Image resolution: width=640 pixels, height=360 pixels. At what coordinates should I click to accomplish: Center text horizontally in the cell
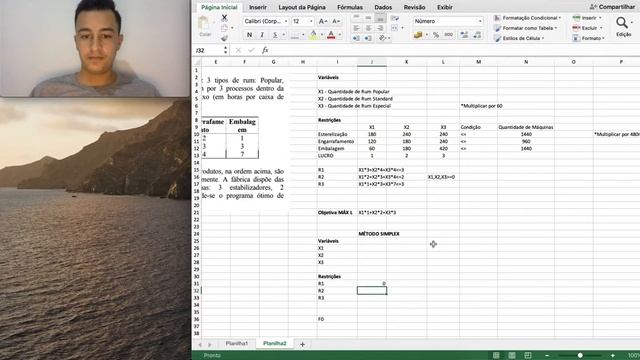(x=368, y=28)
